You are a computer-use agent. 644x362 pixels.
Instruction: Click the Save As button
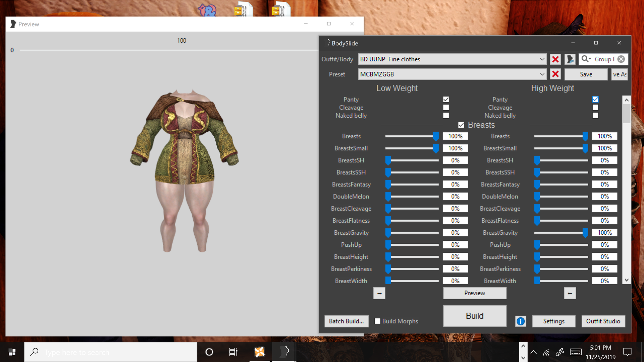click(619, 74)
